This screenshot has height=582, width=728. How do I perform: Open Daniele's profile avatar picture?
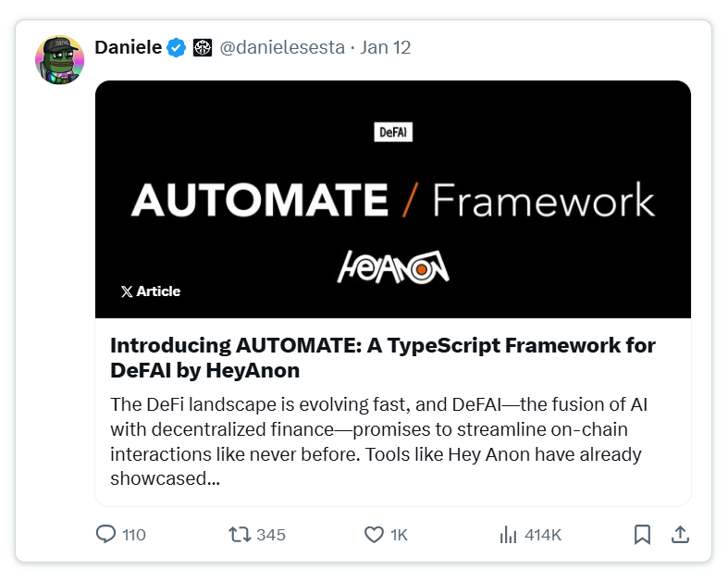[59, 60]
